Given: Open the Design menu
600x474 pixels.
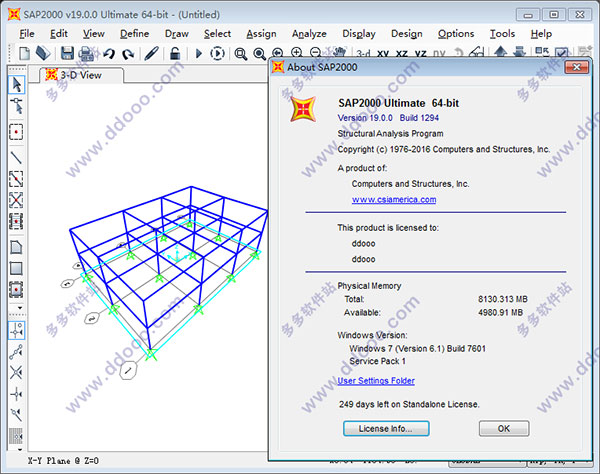Looking at the screenshot, I should (407, 34).
